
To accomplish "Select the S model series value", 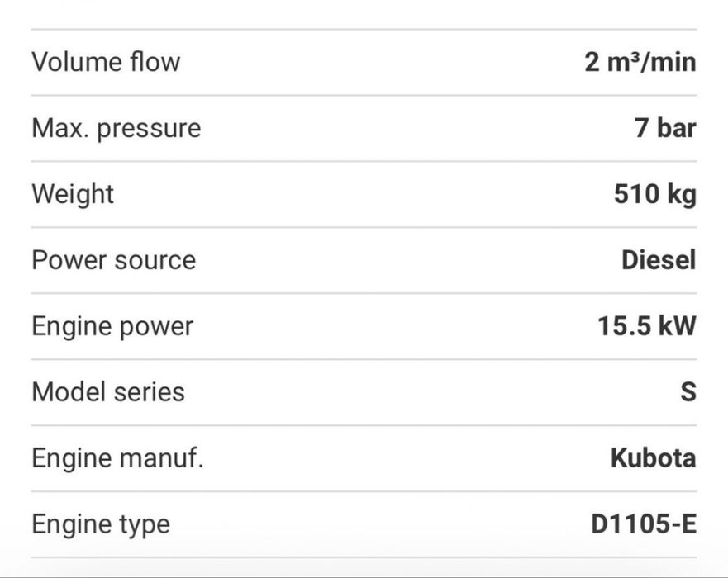I will tap(688, 392).
